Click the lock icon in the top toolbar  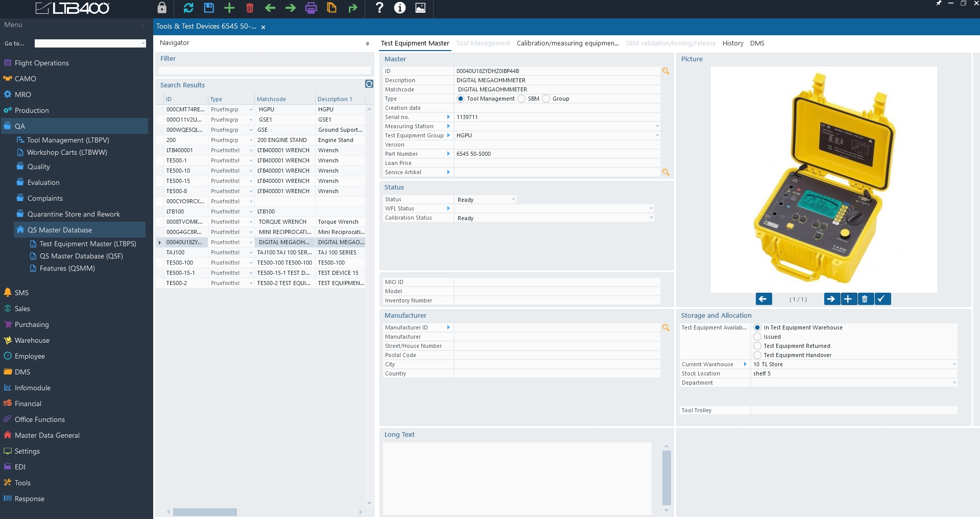coord(162,8)
